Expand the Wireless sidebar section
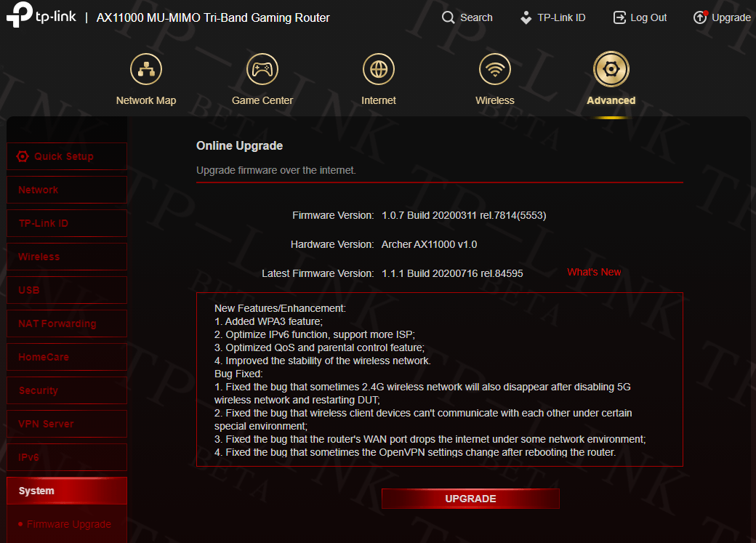The image size is (756, 543). click(x=67, y=257)
